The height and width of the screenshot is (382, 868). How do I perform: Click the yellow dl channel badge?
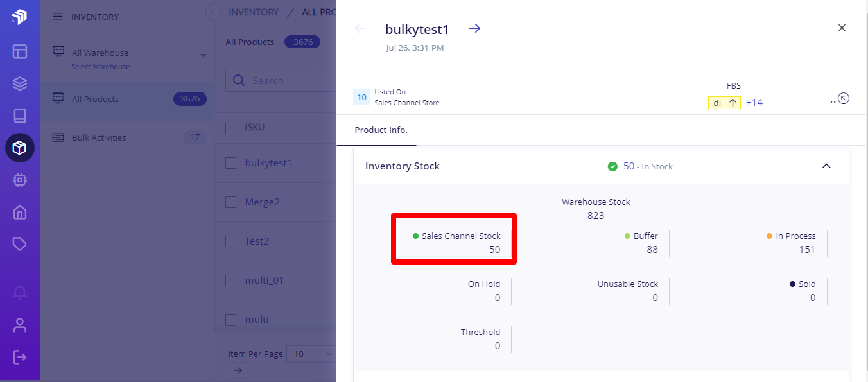click(x=724, y=103)
